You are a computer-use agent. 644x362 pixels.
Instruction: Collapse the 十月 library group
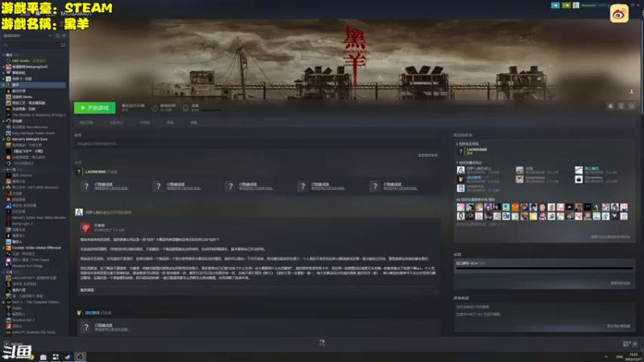(3, 272)
